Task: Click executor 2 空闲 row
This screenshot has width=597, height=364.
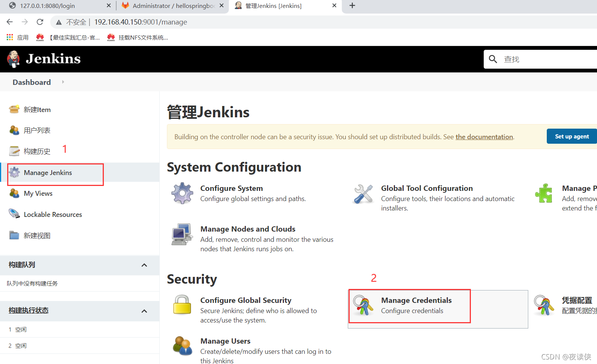Action: [80, 346]
